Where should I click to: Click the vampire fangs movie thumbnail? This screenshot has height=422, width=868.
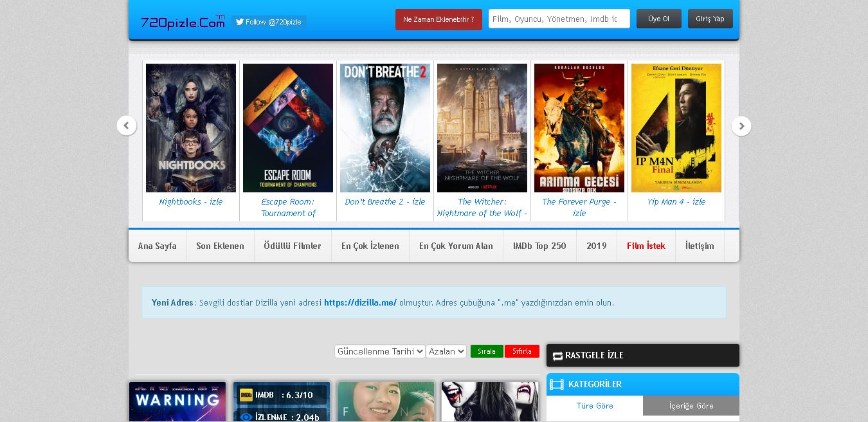pos(490,402)
